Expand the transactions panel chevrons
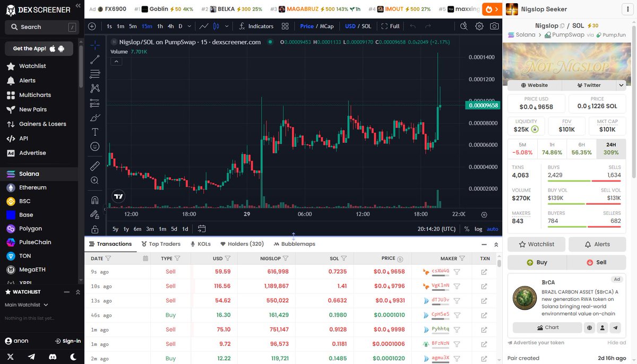 496,244
